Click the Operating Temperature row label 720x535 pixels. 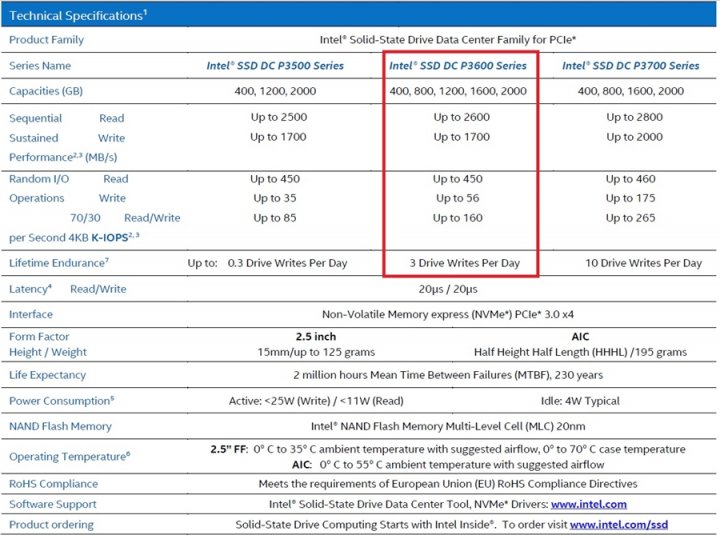69,456
